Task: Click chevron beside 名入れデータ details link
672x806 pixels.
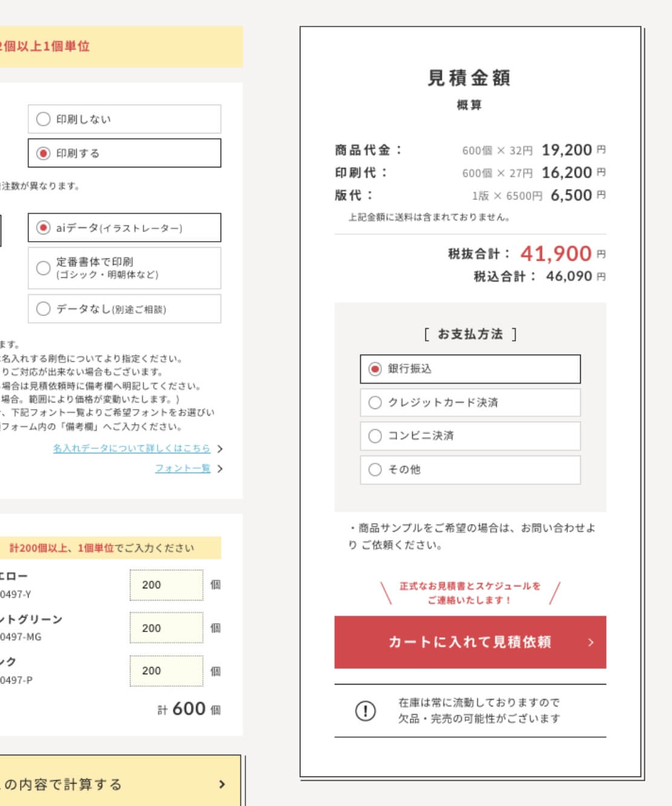Action: [220, 449]
